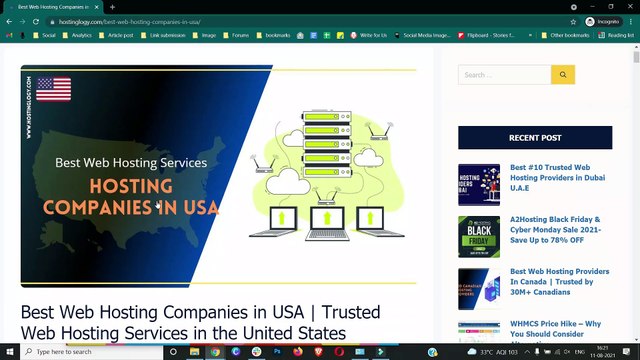Open the volume icon in system tray
Image resolution: width=640 pixels, height=360 pixels.
[567, 351]
